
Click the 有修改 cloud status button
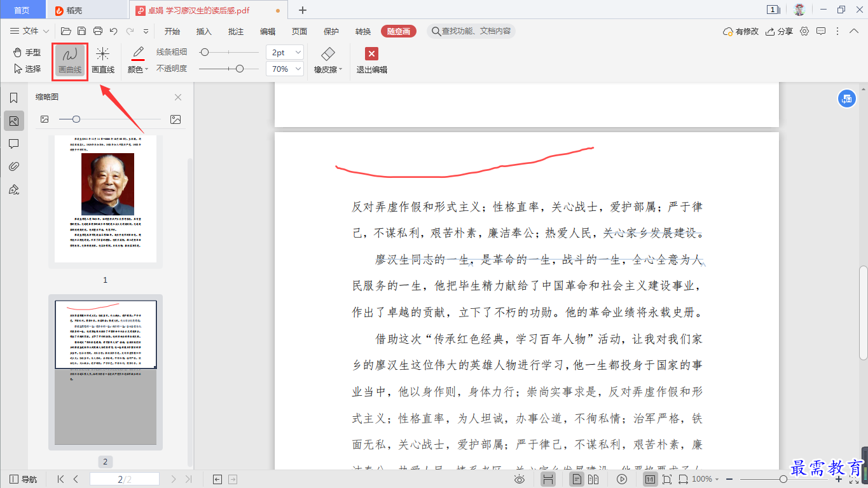(x=741, y=31)
